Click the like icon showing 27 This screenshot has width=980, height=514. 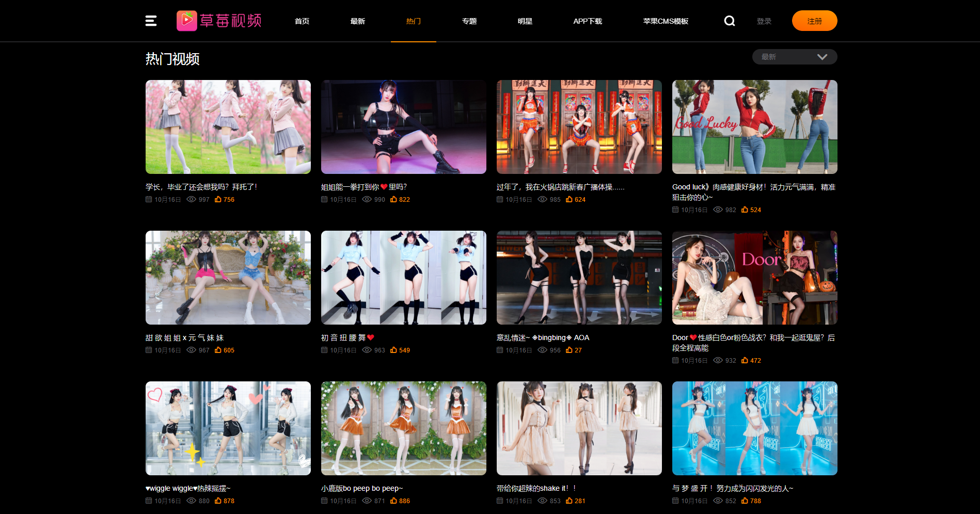569,350
